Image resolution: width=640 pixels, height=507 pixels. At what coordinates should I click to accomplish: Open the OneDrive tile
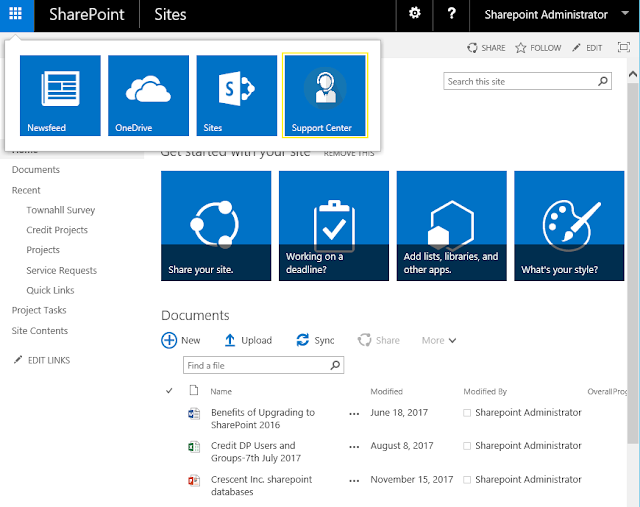pyautogui.click(x=149, y=96)
